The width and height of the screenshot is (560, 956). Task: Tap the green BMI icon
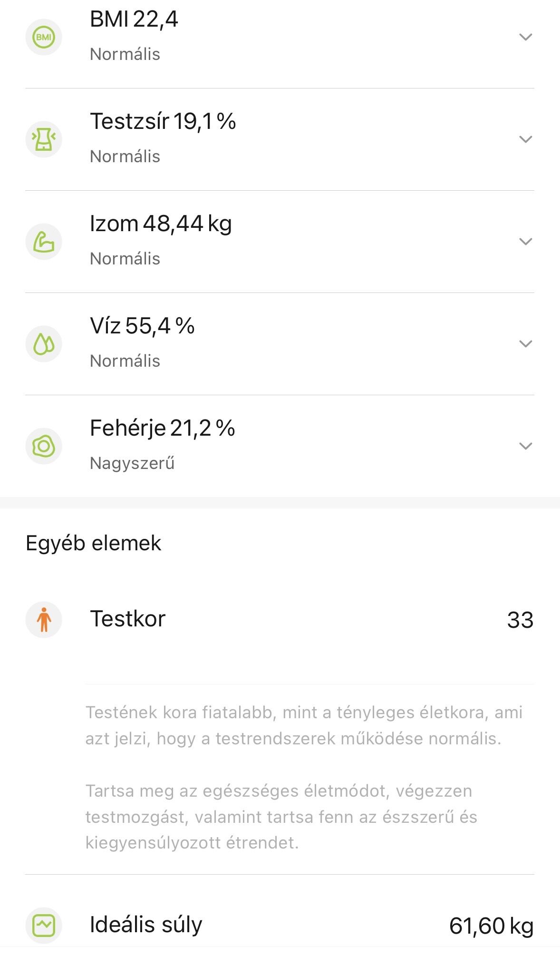[44, 37]
